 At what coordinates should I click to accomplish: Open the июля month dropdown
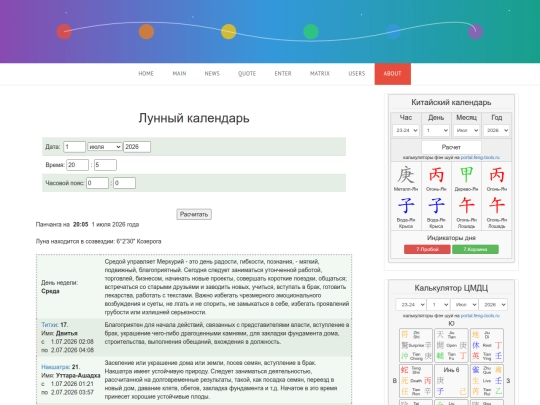105,147
